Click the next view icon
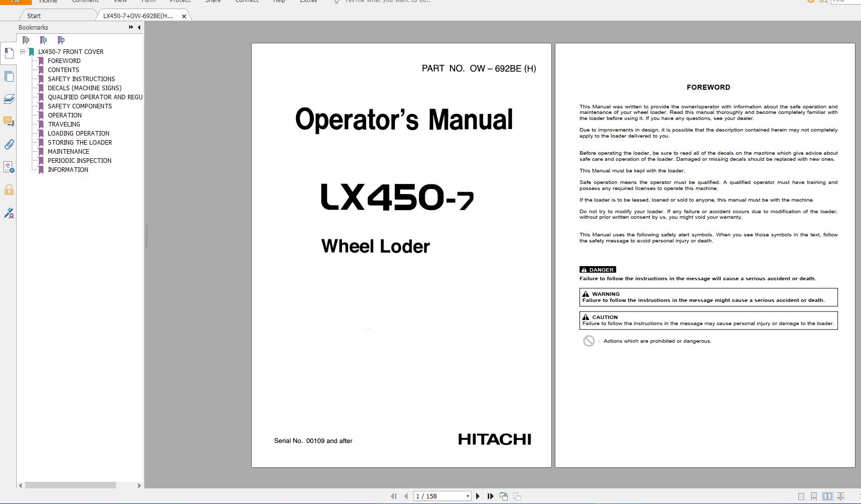The height and width of the screenshot is (504, 861). pyautogui.click(x=517, y=496)
